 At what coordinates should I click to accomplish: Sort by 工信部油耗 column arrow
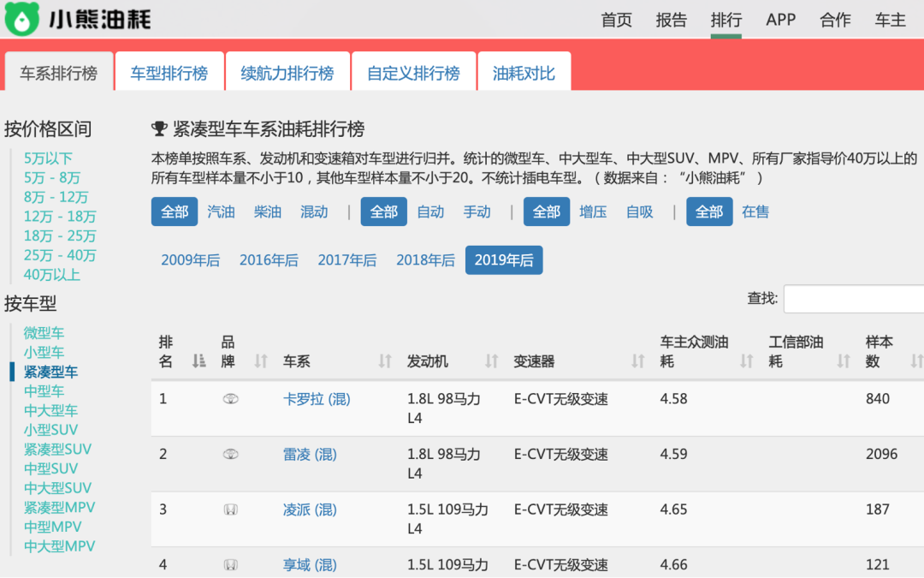coord(844,361)
